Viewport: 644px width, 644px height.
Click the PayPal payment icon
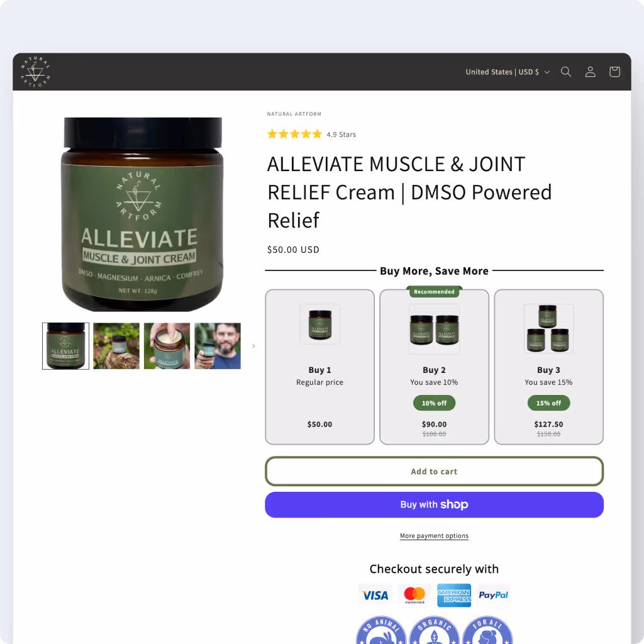493,595
